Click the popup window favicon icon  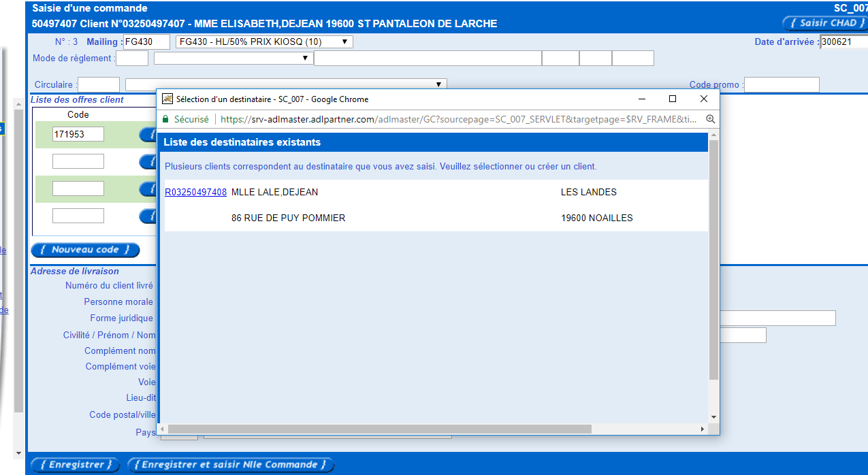167,99
